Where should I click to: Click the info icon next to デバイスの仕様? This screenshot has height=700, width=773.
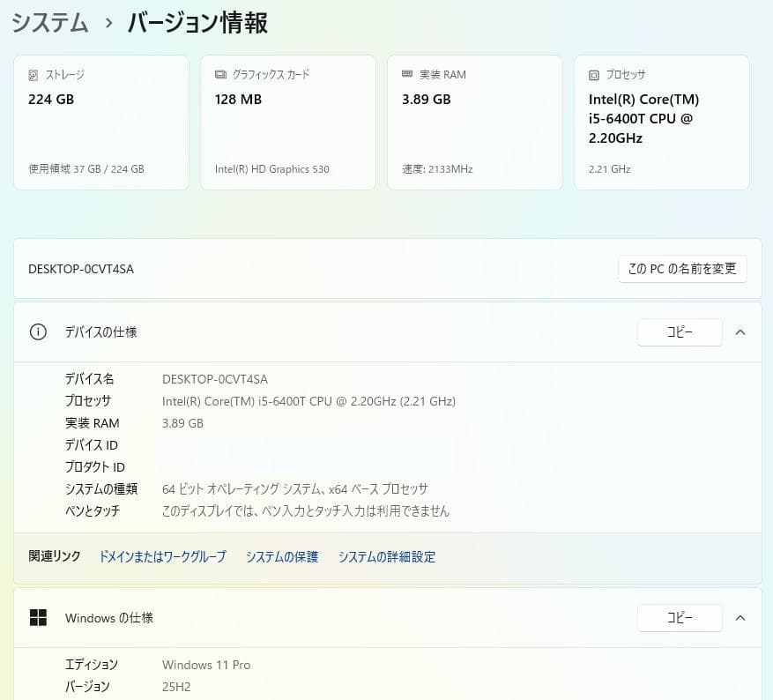click(37, 332)
